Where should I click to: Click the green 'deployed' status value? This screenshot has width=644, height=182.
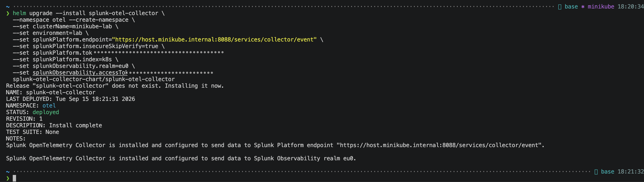click(46, 112)
